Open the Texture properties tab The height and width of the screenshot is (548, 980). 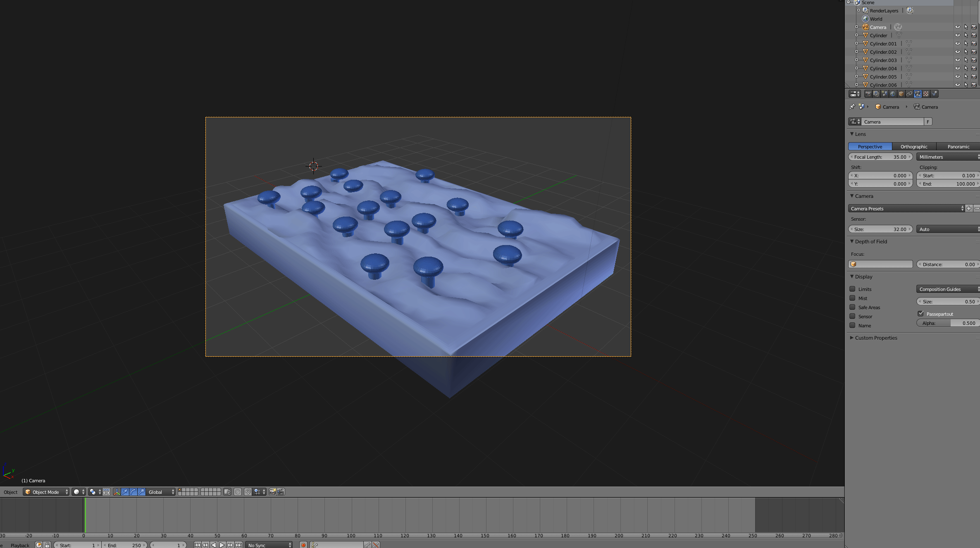click(926, 94)
